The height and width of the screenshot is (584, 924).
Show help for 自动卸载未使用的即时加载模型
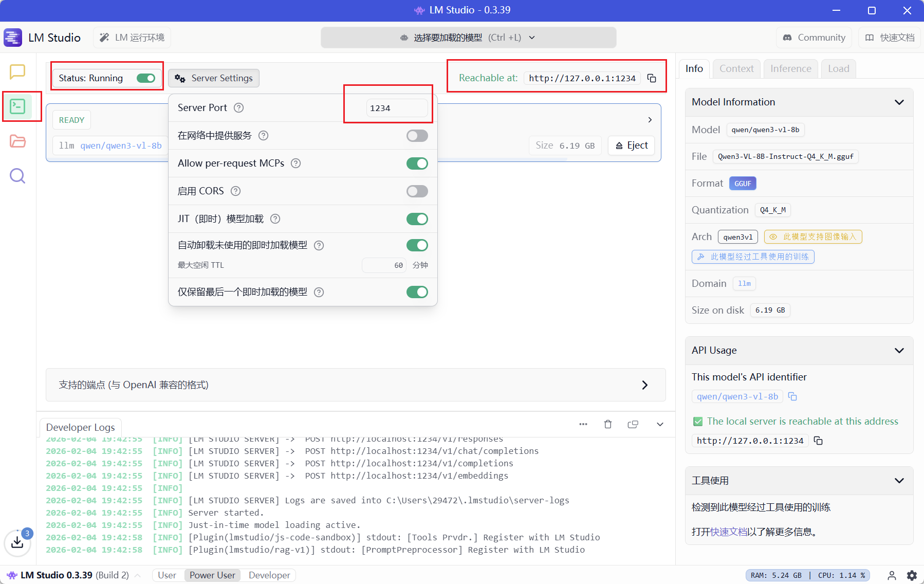click(319, 246)
